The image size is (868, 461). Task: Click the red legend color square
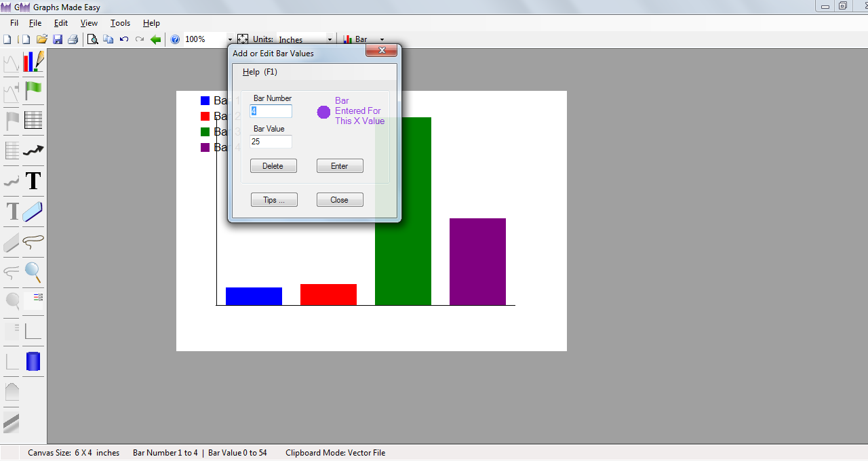click(x=205, y=116)
